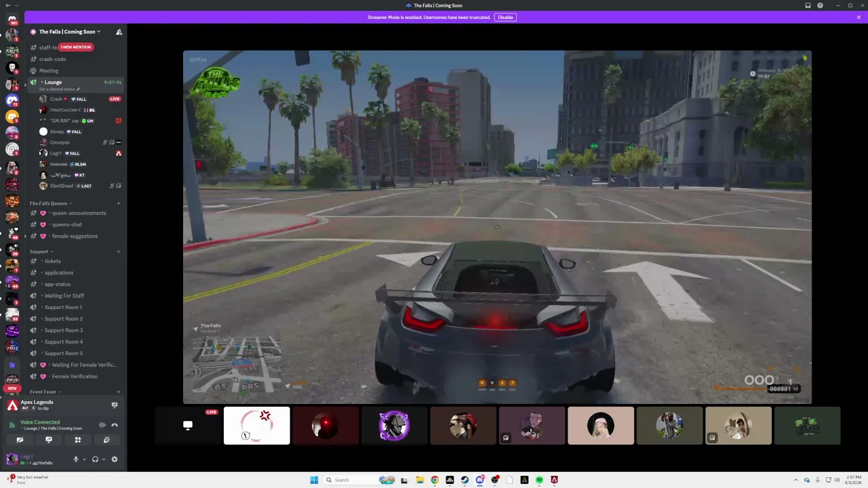Screen dimensions: 868x488
Task: Open microphone input options arrow
Action: click(x=84, y=459)
